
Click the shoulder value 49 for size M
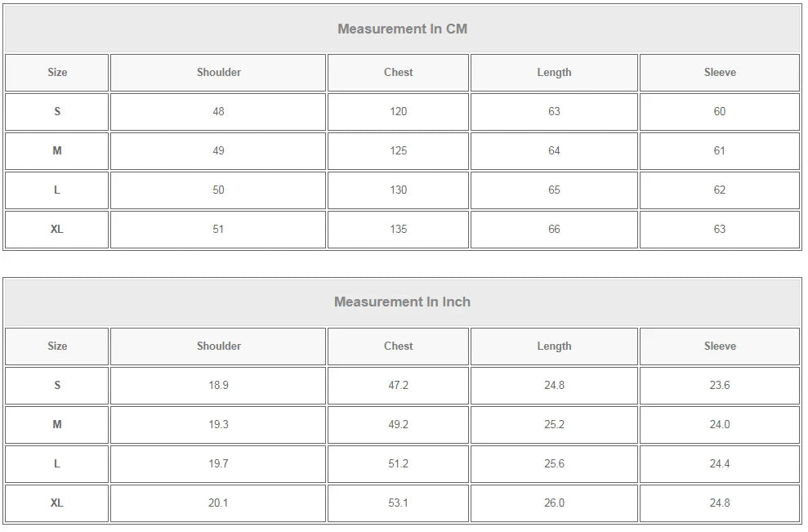pos(218,150)
